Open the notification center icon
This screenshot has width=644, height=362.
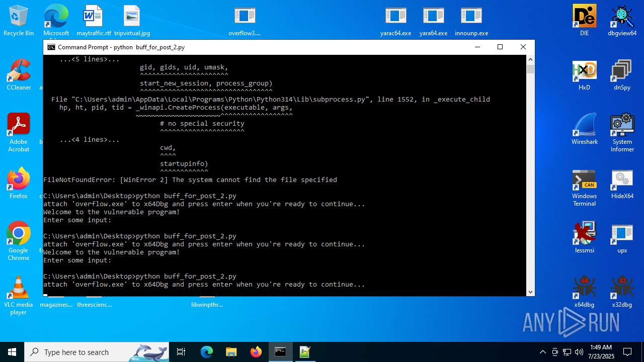[x=627, y=352]
